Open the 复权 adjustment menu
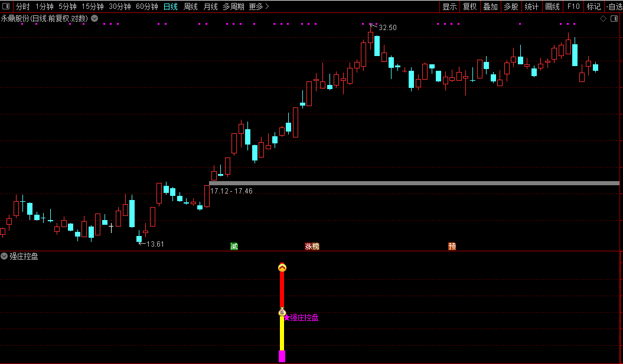The height and width of the screenshot is (364, 623). tap(469, 6)
